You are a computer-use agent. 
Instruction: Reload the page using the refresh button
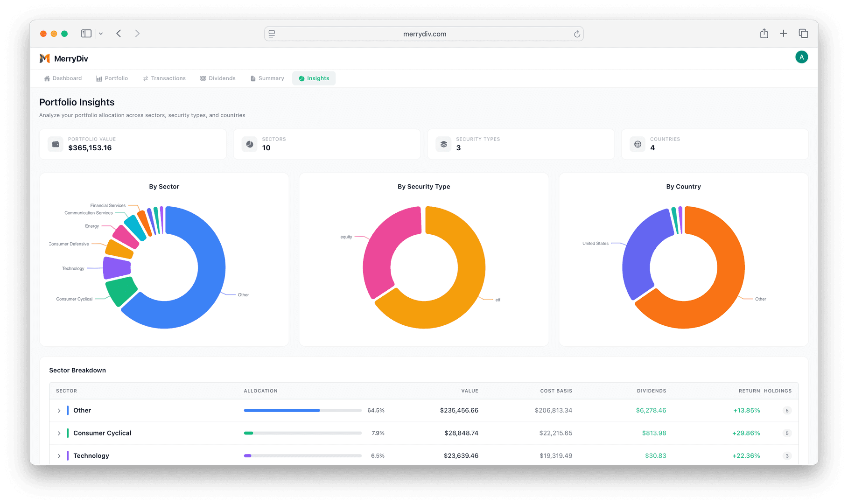point(577,34)
